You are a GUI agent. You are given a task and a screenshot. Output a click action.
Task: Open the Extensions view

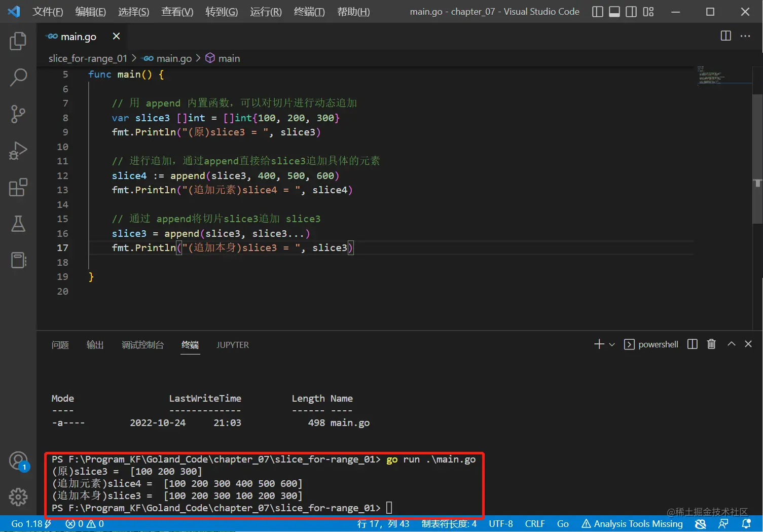pos(18,187)
